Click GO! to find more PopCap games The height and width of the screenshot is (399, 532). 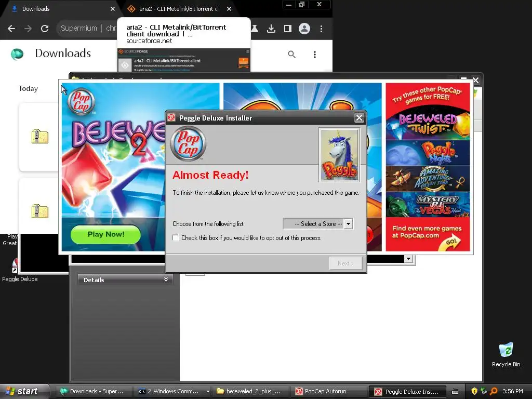451,243
